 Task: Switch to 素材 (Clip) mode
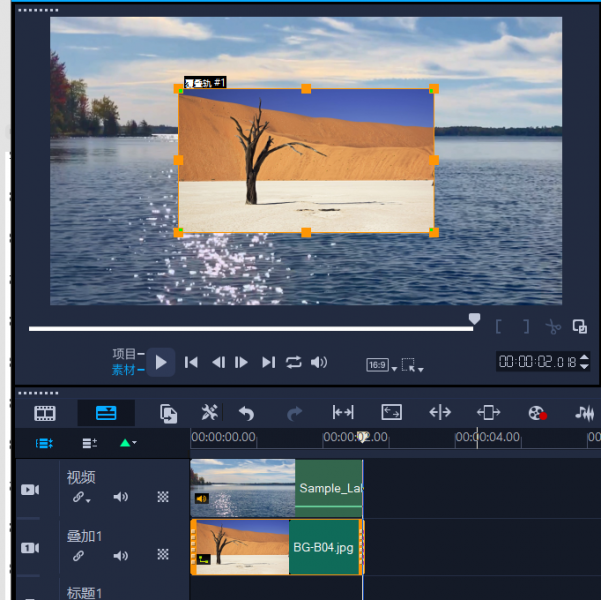[x=124, y=370]
